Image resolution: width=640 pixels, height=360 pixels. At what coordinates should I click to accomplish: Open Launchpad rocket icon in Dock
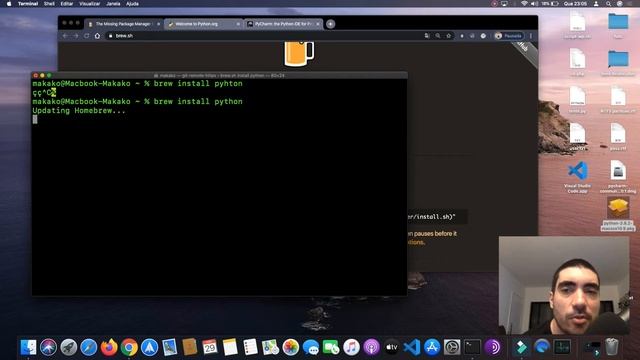pos(69,347)
